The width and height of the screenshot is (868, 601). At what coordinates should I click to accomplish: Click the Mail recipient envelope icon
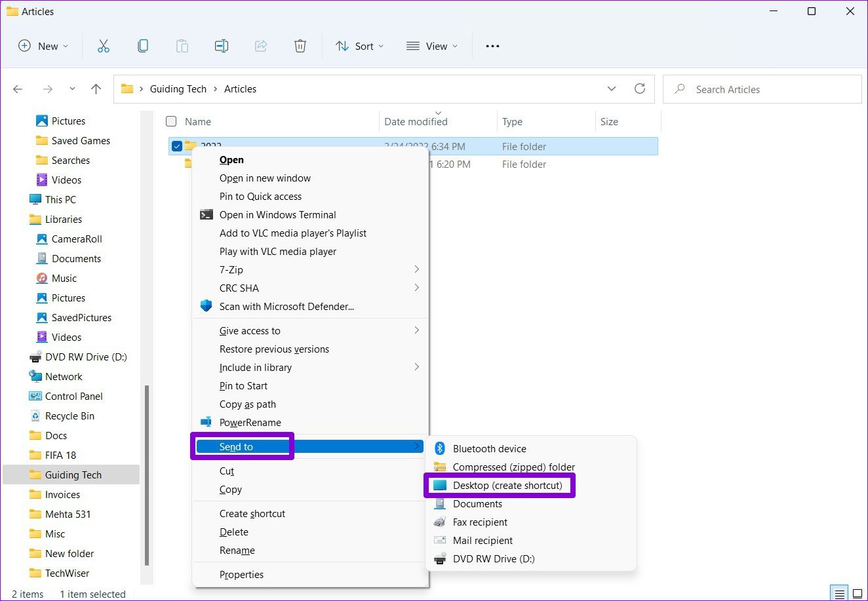pyautogui.click(x=441, y=540)
